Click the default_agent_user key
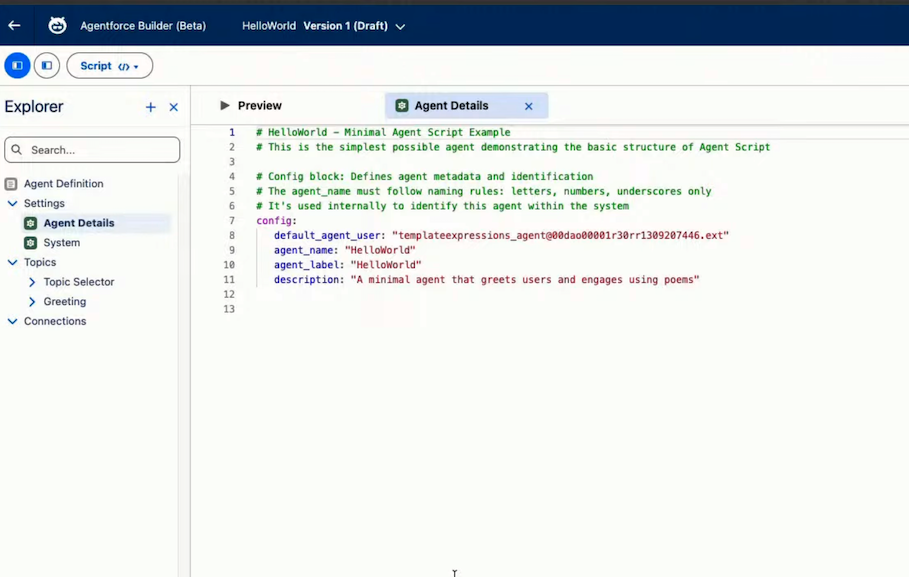 pos(327,235)
